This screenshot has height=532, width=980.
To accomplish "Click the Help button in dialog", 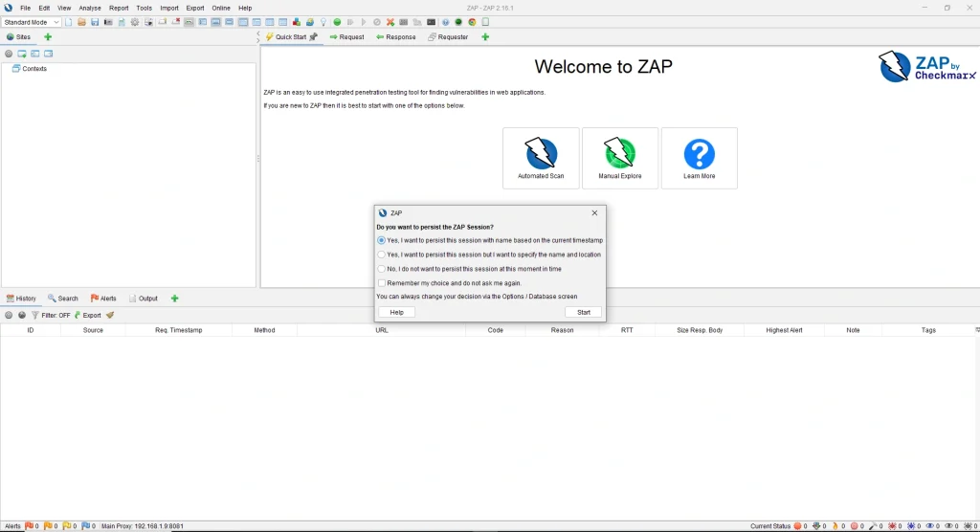I will tap(396, 312).
